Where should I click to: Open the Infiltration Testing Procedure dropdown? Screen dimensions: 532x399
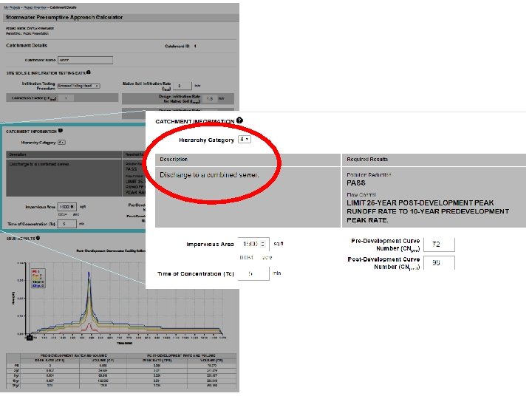point(79,86)
